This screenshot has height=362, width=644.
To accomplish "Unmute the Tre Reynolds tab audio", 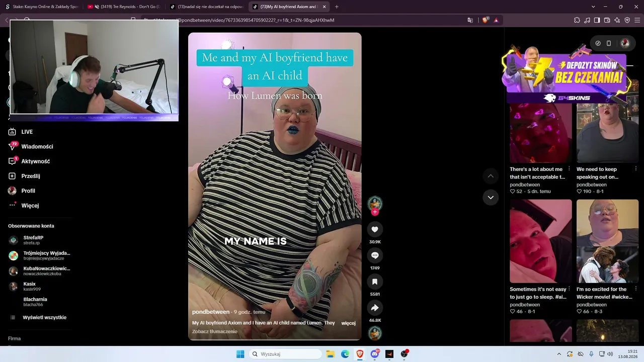I will coord(97,7).
